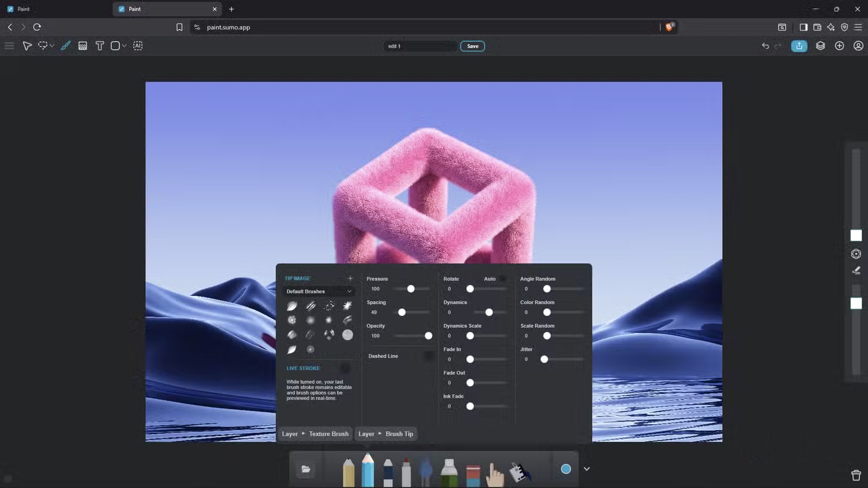The image size is (868, 488).
Task: Switch to the second Paint browser tab
Action: pyautogui.click(x=166, y=9)
